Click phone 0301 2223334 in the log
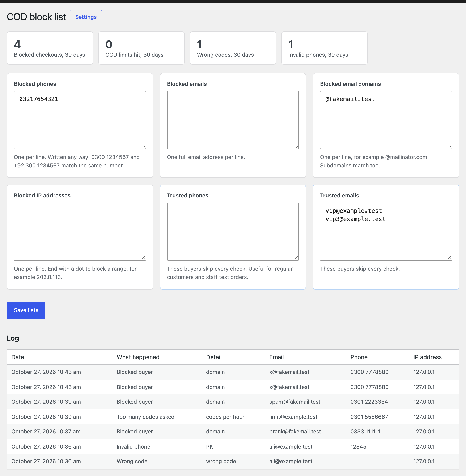This screenshot has width=466, height=476. tap(369, 402)
